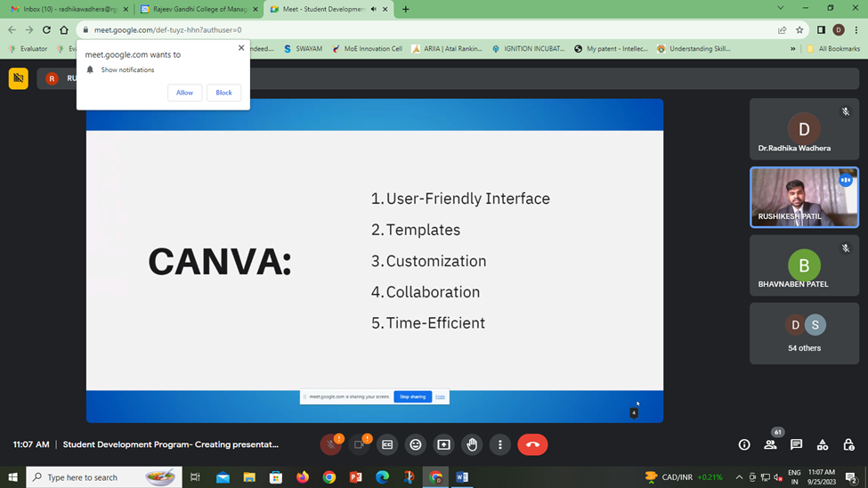Open system volume speaker icon
This screenshot has height=488, width=868.
point(778,477)
